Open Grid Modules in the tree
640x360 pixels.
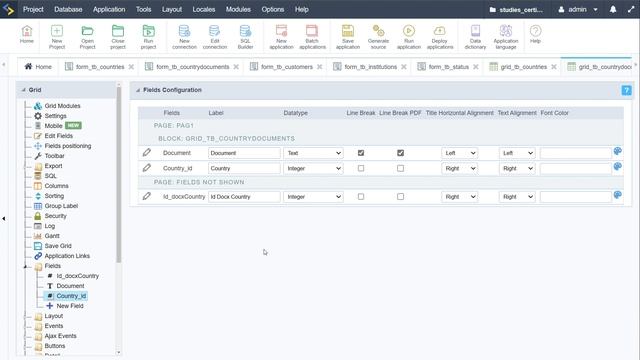click(x=62, y=106)
